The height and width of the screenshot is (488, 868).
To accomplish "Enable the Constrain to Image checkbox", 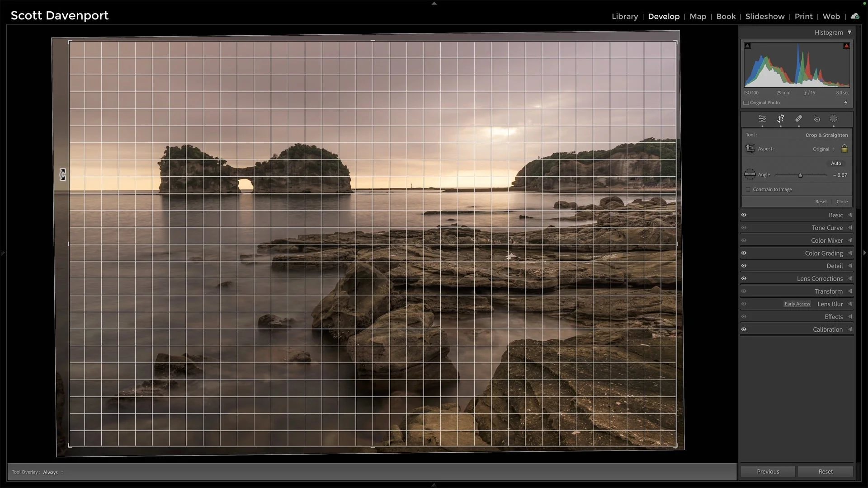I will (748, 189).
